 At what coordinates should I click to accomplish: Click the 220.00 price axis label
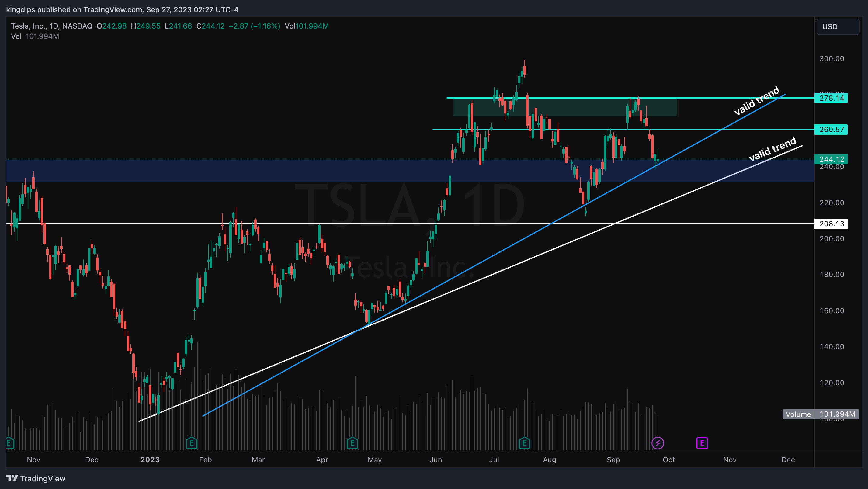[x=832, y=203]
